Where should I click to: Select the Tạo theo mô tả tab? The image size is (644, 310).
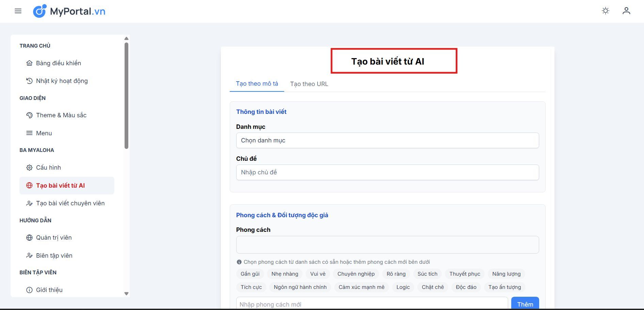point(257,84)
